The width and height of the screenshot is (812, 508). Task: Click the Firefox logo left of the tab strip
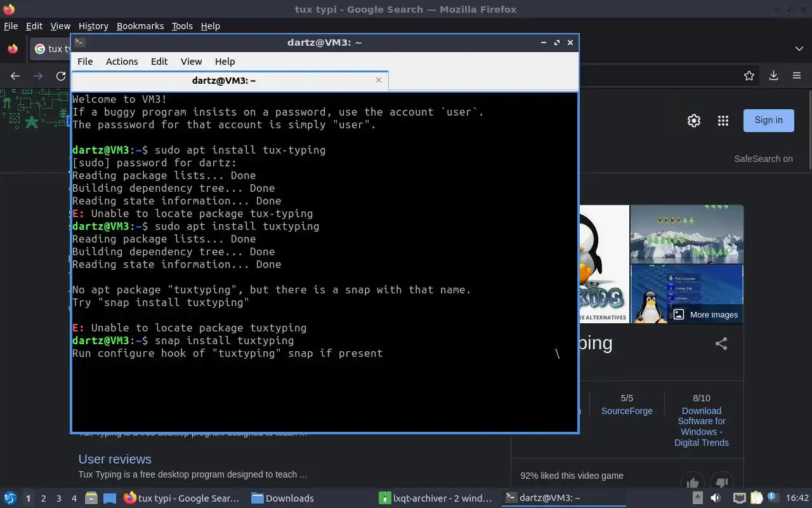[x=12, y=49]
